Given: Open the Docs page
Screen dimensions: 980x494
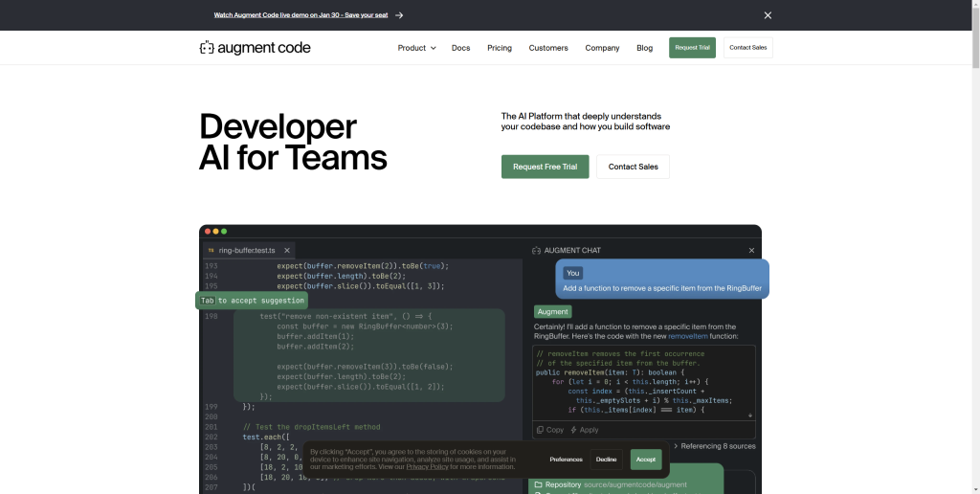Looking at the screenshot, I should (460, 48).
